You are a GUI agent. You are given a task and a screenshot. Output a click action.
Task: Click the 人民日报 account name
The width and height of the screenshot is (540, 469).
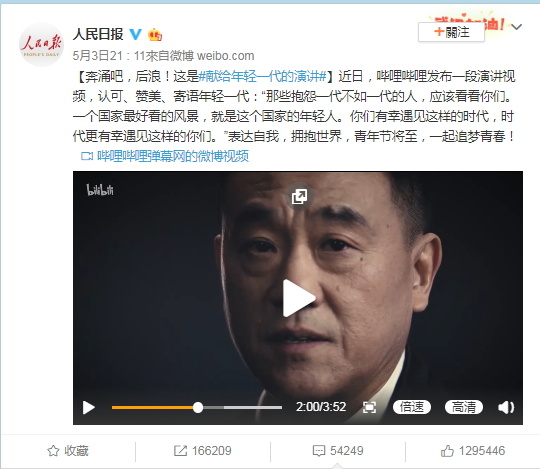click(x=98, y=34)
